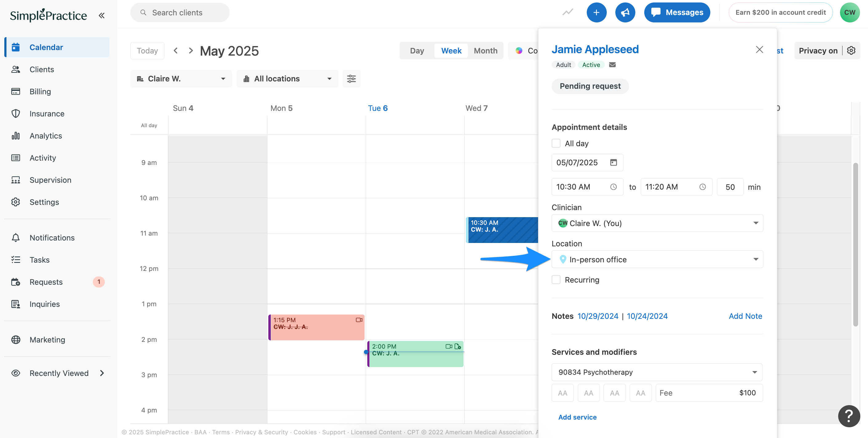Enable the Recurring checkbox
The height and width of the screenshot is (438, 868).
[556, 280]
